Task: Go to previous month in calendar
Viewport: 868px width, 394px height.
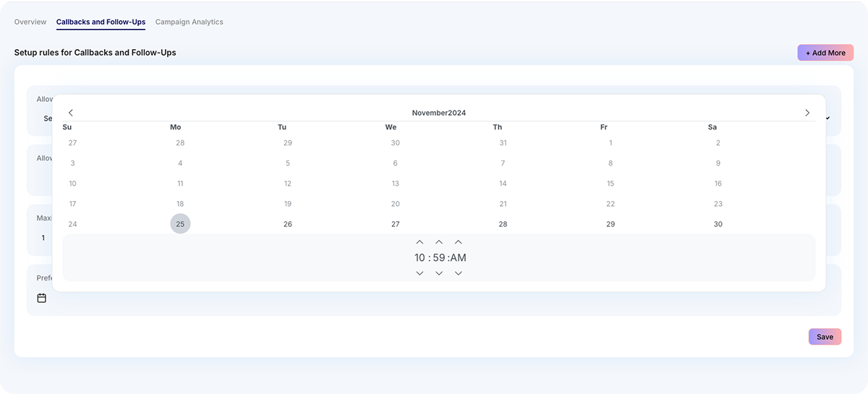Action: tap(70, 113)
